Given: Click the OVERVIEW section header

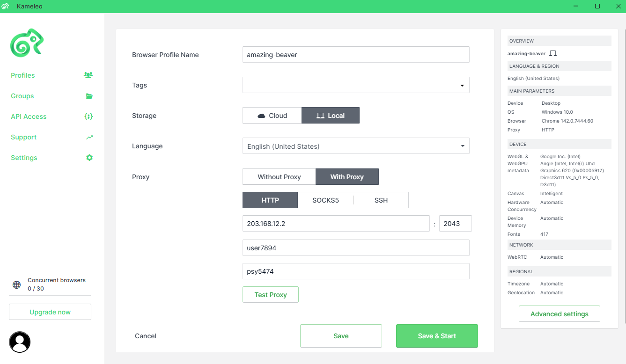Looking at the screenshot, I should (559, 41).
